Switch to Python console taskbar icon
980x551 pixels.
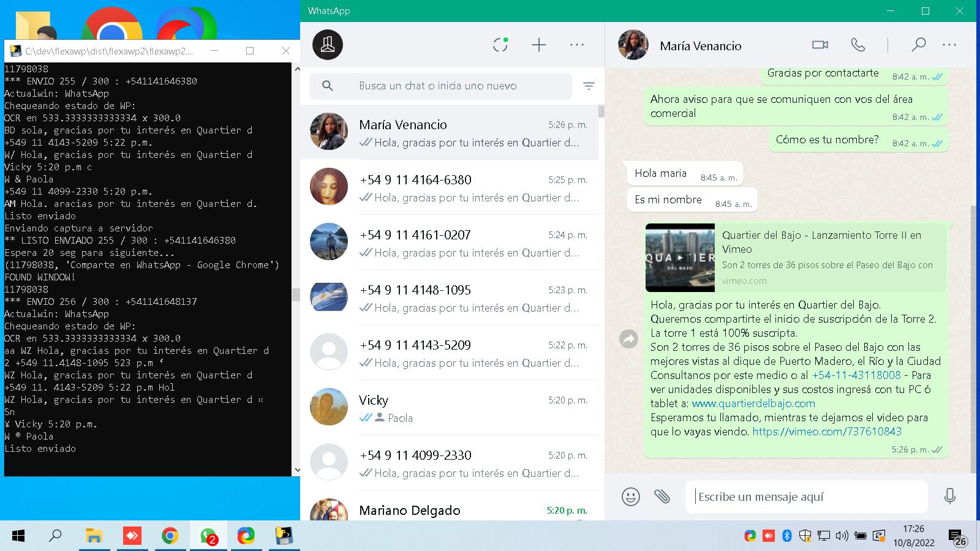point(284,536)
